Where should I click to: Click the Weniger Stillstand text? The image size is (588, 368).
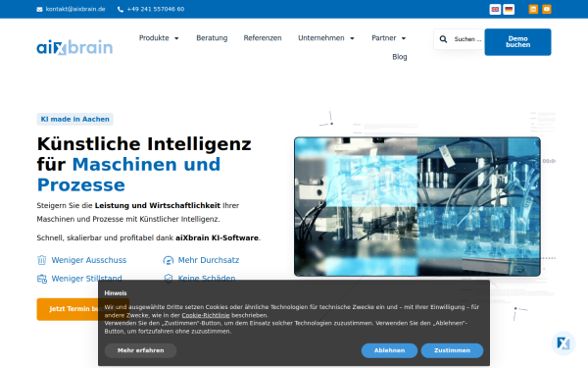[x=86, y=279]
